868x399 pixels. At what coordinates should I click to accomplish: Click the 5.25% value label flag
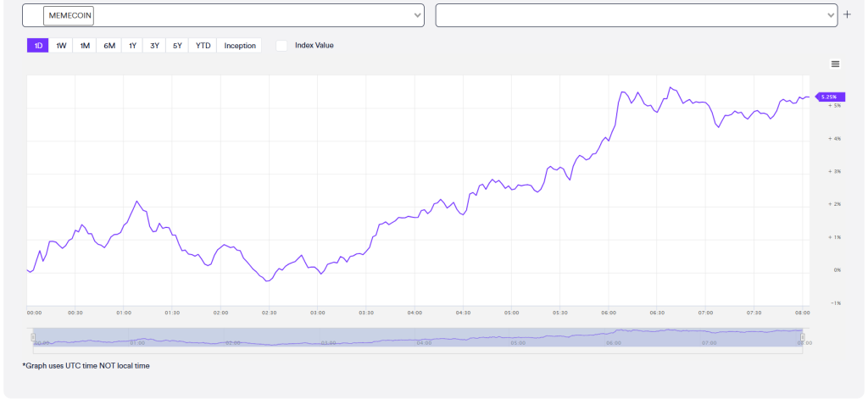[832, 97]
